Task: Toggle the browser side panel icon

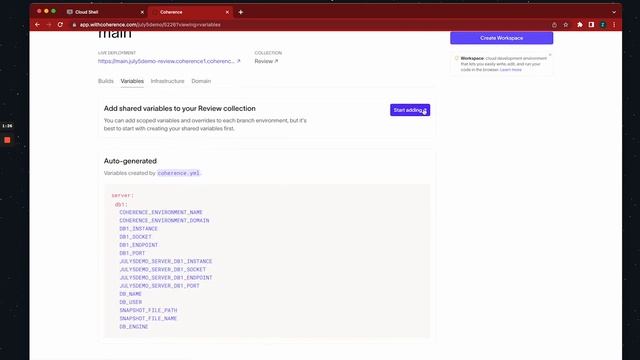Action: coord(591,25)
